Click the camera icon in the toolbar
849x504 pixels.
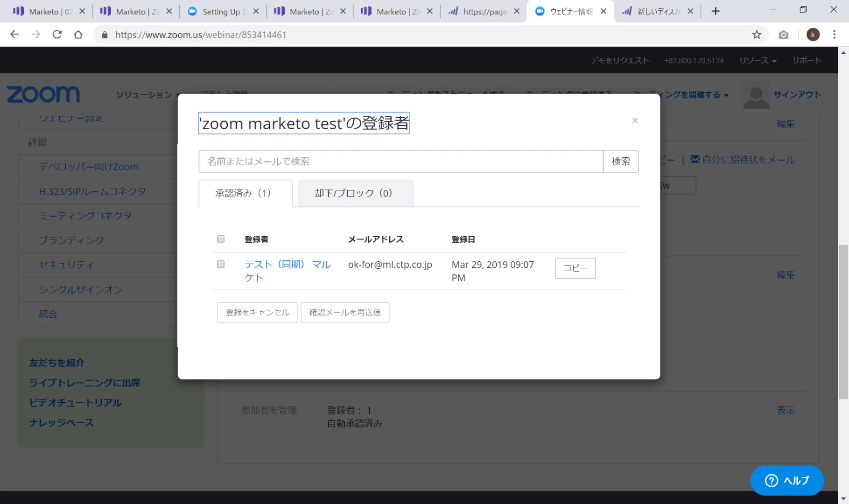tap(784, 35)
